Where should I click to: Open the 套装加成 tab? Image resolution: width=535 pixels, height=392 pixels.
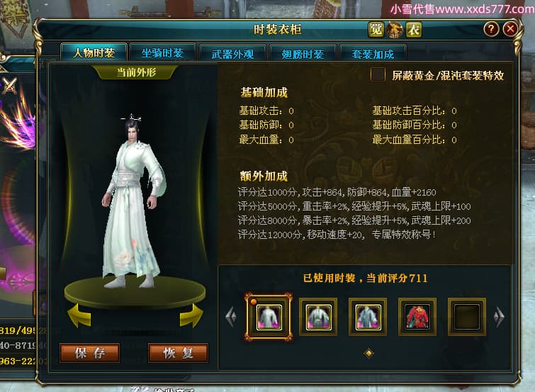pyautogui.click(x=373, y=54)
